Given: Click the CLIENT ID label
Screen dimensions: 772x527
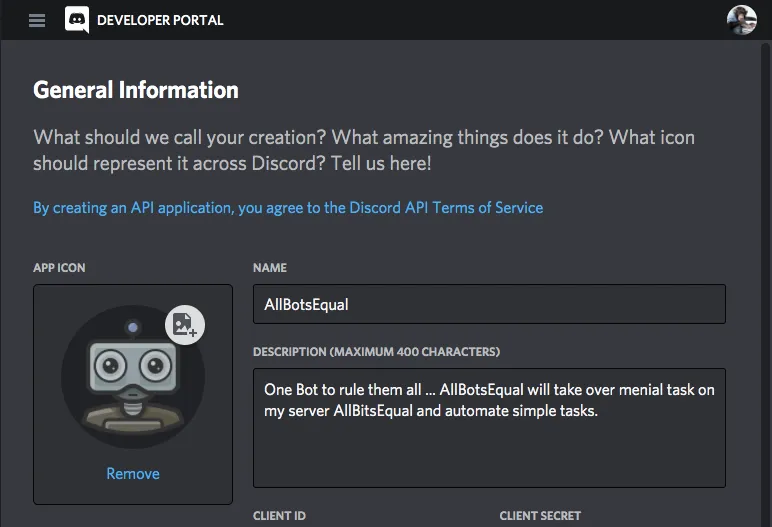Looking at the screenshot, I should (x=279, y=516).
